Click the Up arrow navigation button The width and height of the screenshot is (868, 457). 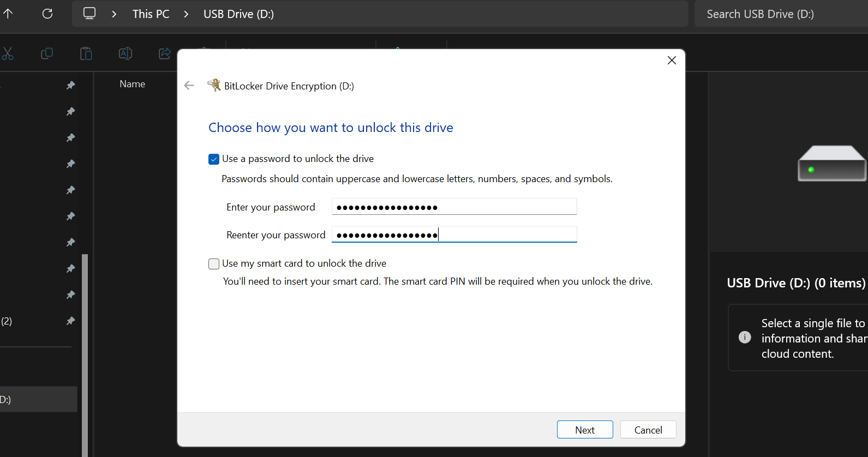click(8, 14)
